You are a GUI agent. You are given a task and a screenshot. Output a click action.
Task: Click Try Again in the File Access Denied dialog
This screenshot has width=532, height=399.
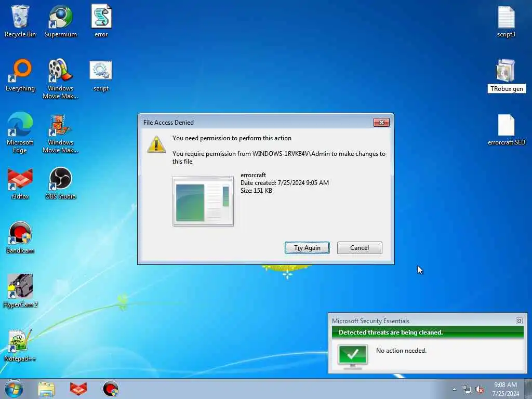click(x=307, y=248)
